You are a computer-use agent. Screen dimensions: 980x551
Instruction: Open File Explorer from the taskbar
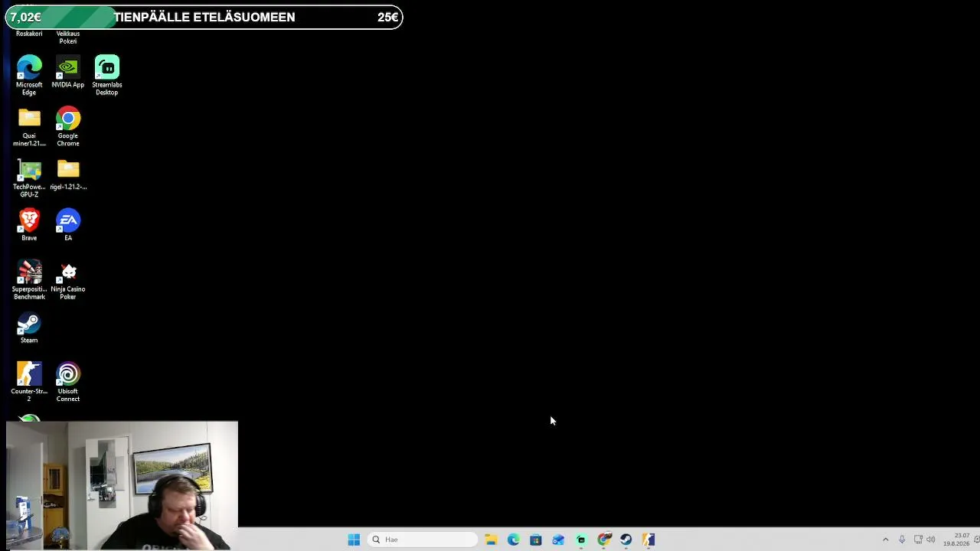tap(491, 540)
